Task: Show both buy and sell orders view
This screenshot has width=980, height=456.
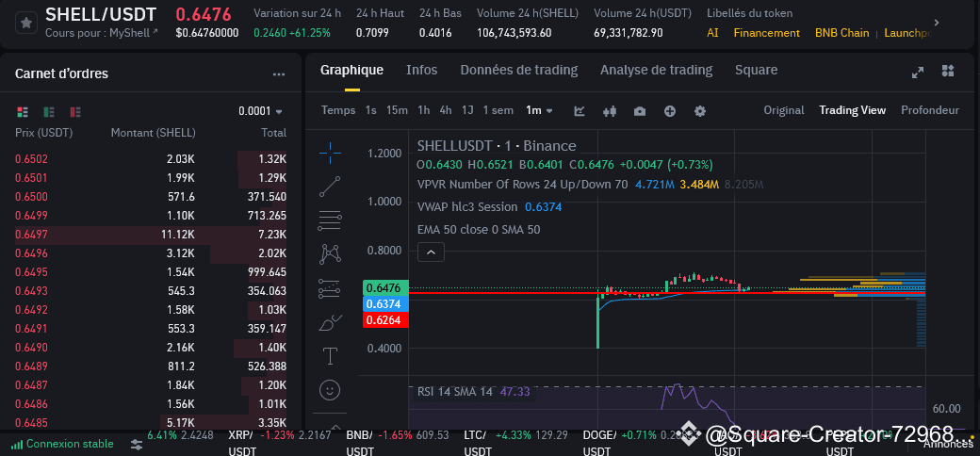Action: click(23, 112)
